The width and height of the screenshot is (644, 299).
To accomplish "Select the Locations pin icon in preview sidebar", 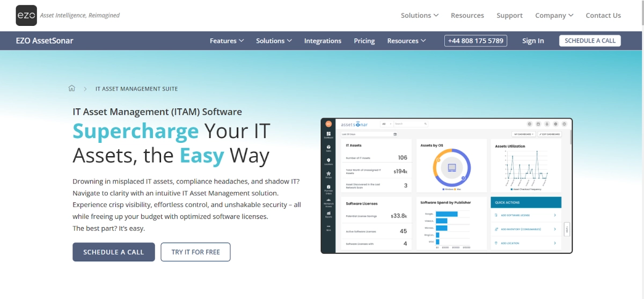I will (328, 161).
